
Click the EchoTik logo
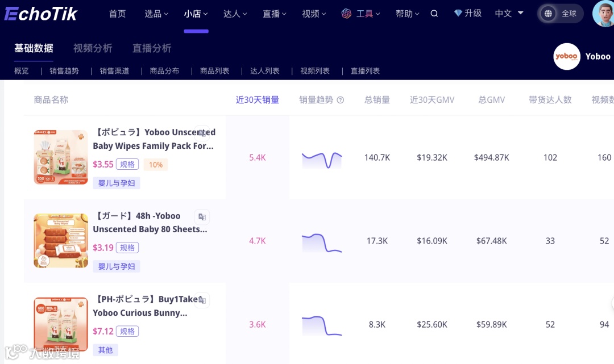point(41,14)
